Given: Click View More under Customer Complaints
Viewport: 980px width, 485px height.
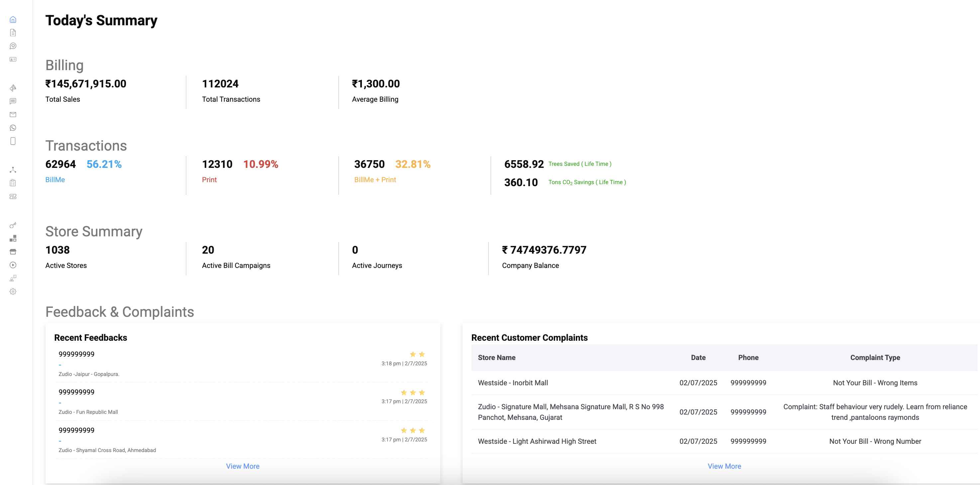Looking at the screenshot, I should (724, 466).
